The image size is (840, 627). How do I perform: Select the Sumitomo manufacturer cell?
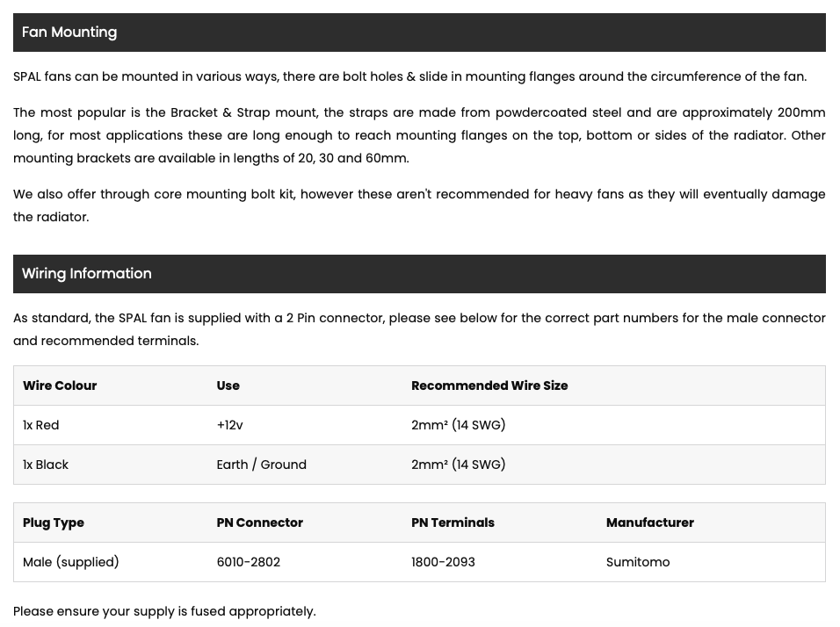tap(638, 562)
